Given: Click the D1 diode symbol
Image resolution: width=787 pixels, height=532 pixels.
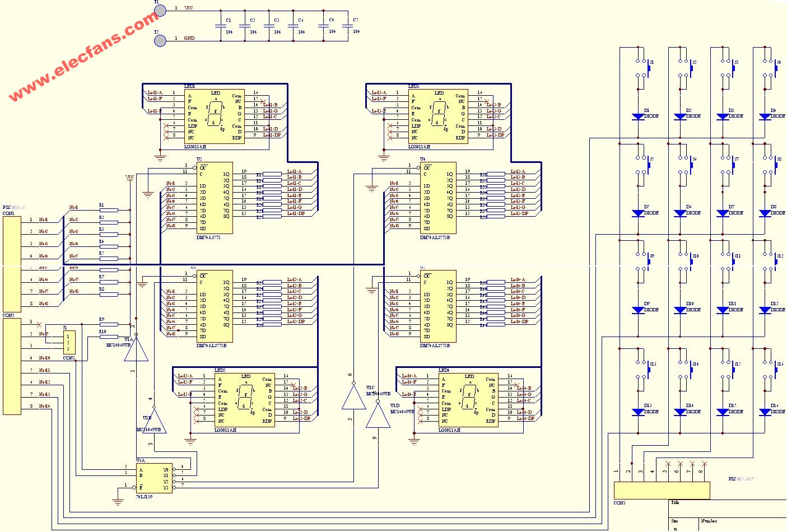Looking at the screenshot, I should click(x=638, y=116).
